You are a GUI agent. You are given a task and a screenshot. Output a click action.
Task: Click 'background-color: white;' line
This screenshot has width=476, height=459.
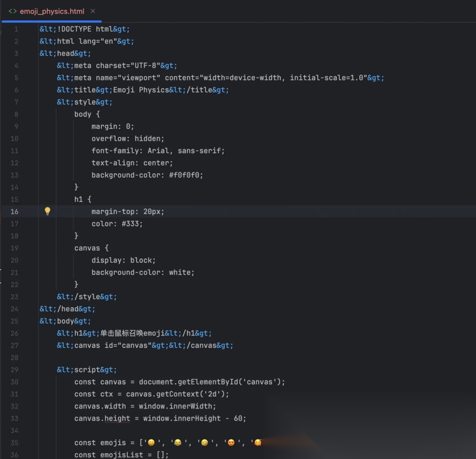[143, 272]
